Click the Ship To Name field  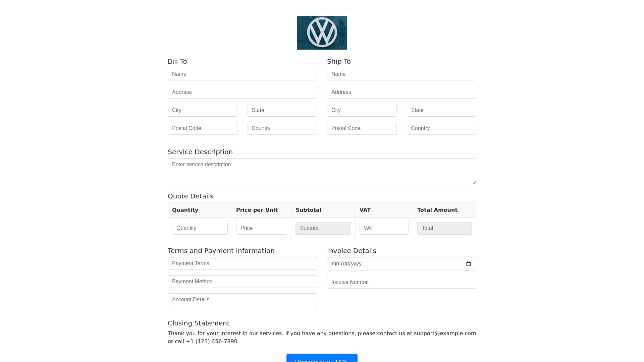click(401, 74)
